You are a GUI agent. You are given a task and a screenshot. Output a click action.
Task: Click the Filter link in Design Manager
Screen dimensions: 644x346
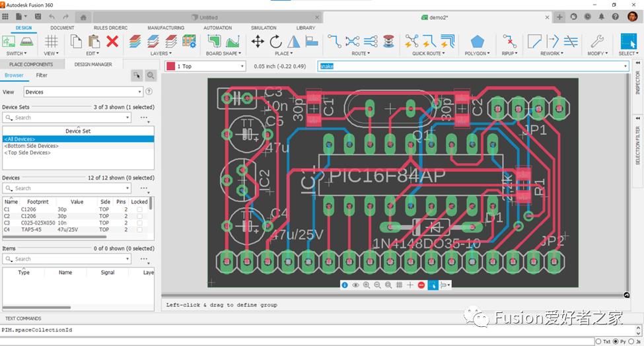[42, 75]
